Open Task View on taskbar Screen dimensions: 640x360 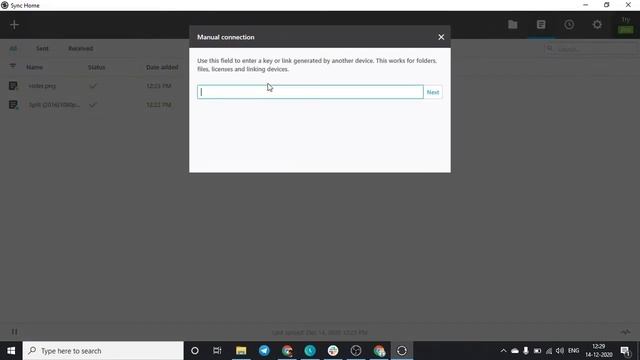(x=217, y=351)
